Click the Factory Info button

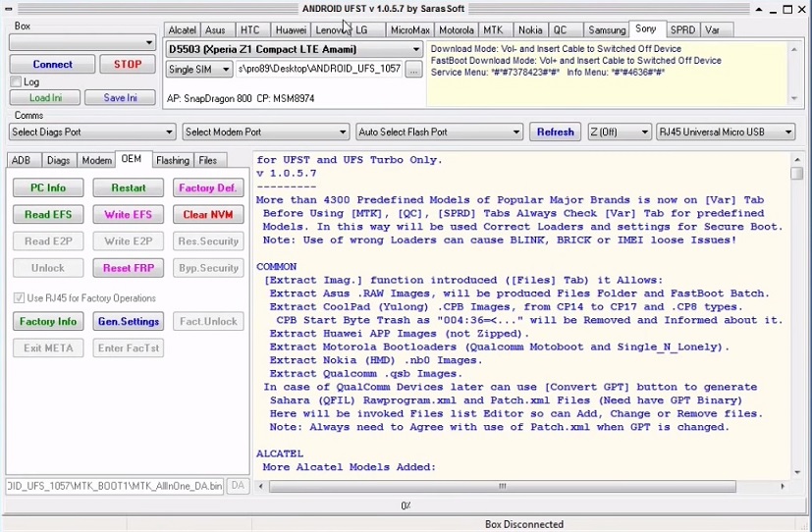pos(48,321)
